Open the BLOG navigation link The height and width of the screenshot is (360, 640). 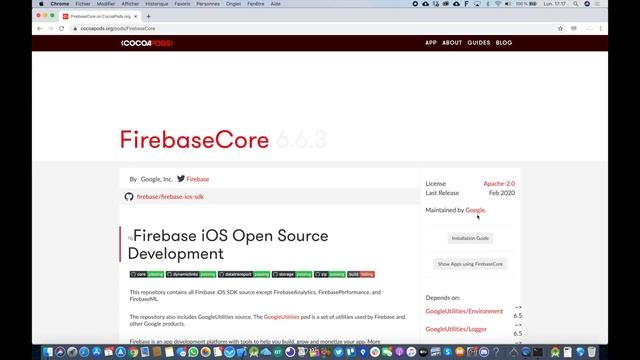coord(504,43)
